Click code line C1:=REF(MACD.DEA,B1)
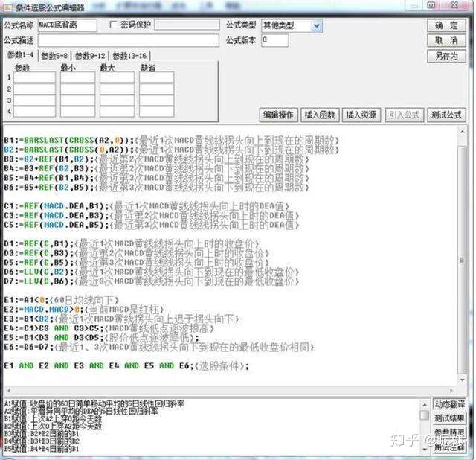The width and height of the screenshot is (476, 460). tap(147, 206)
